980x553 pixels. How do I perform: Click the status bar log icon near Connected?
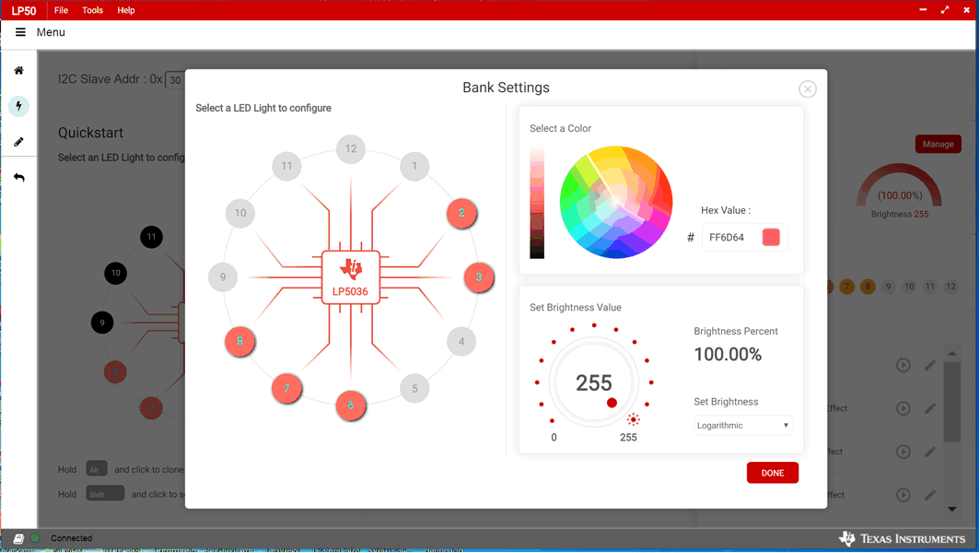[18, 538]
